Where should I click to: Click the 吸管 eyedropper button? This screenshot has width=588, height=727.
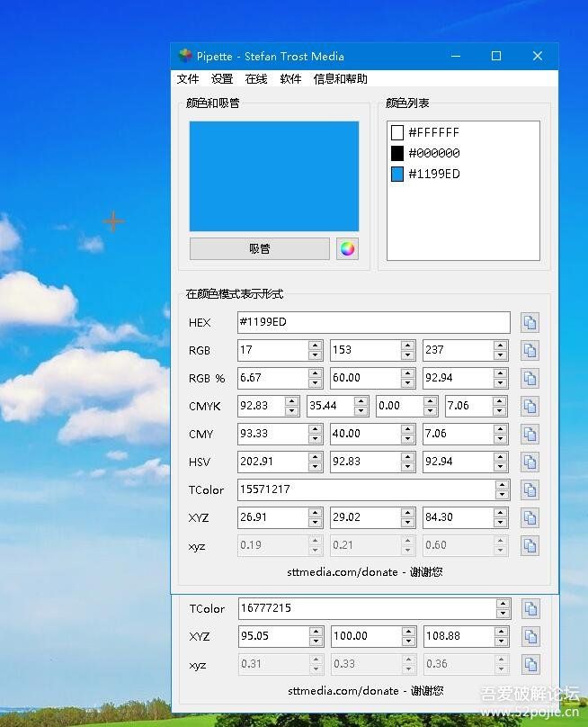[260, 249]
